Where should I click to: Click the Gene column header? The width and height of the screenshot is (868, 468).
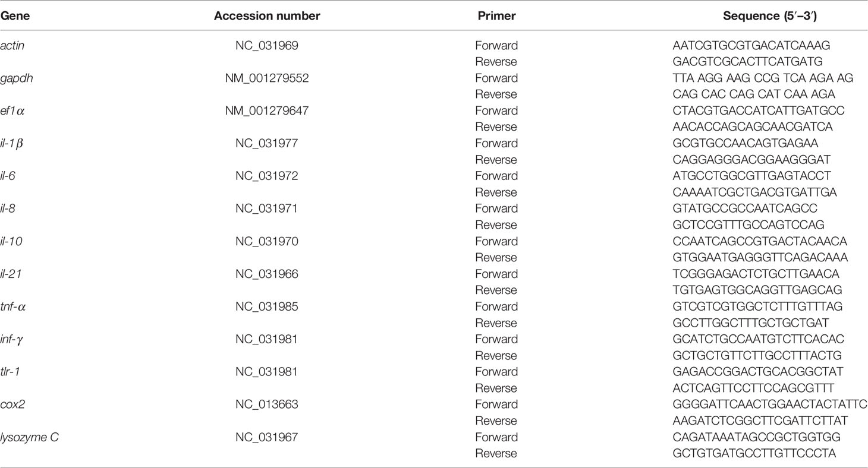pos(12,16)
